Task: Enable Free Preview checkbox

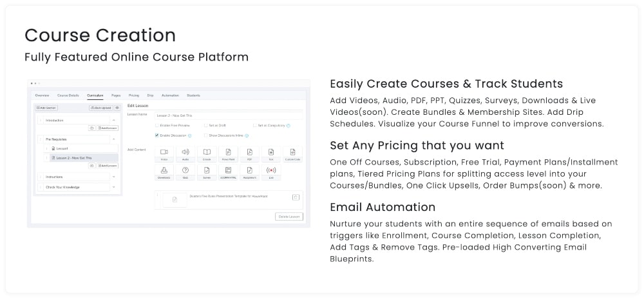Action: tap(156, 125)
